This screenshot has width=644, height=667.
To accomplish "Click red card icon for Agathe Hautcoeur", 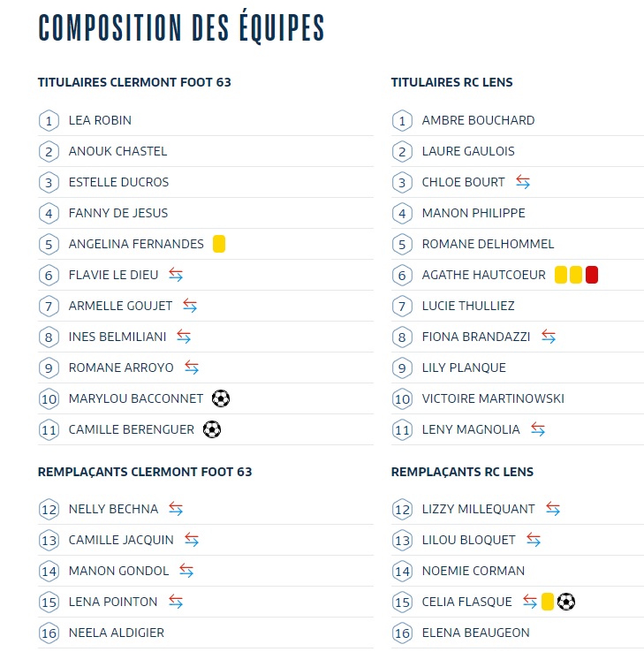I will point(592,275).
